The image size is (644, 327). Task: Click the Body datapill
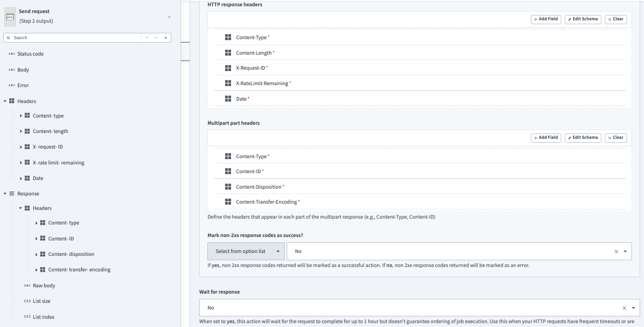pyautogui.click(x=22, y=70)
